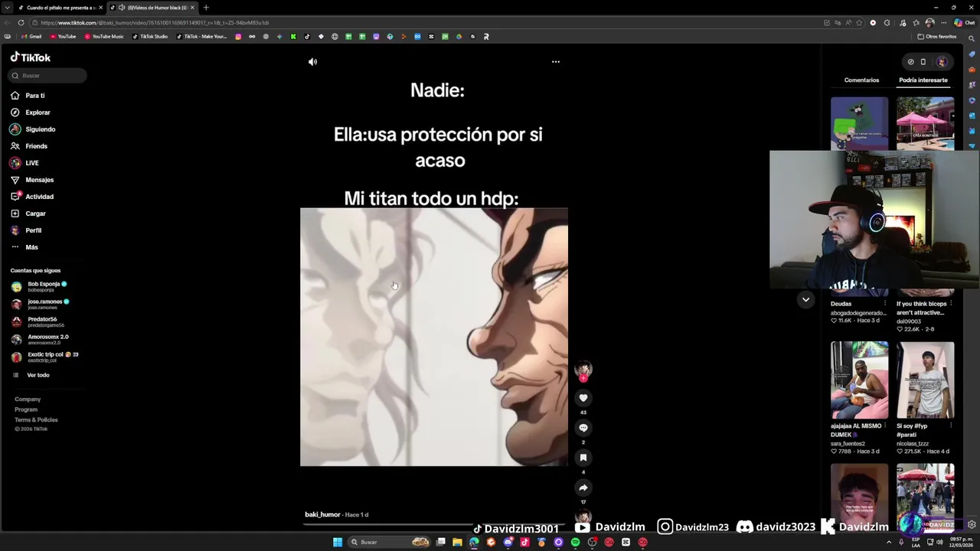Open Explorar in TikTok sidebar
The height and width of the screenshot is (551, 980).
[x=38, y=112]
